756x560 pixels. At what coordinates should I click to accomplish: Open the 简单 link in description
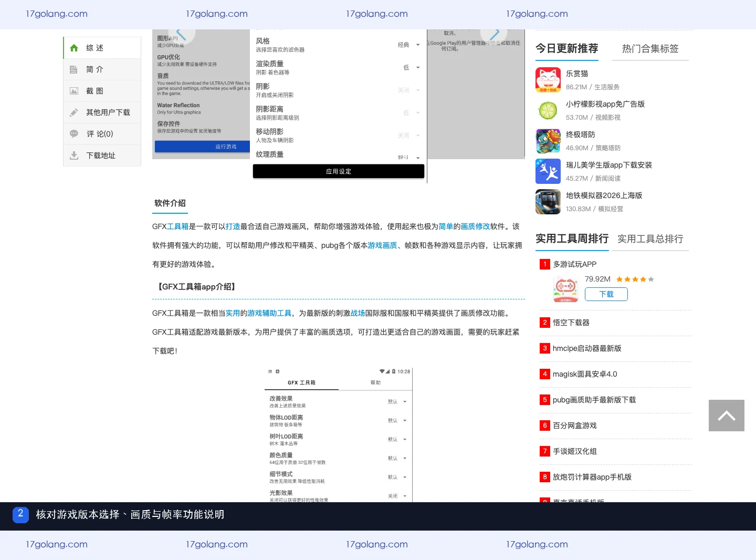pos(446,226)
